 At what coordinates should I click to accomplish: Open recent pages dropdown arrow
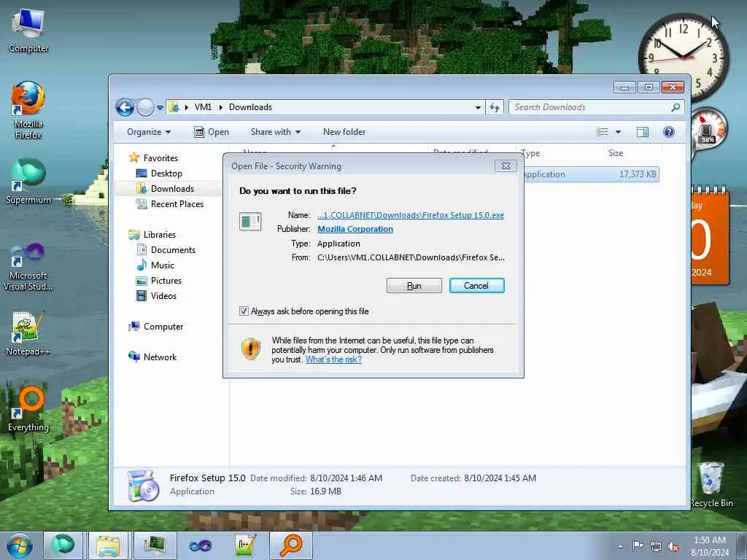click(160, 108)
